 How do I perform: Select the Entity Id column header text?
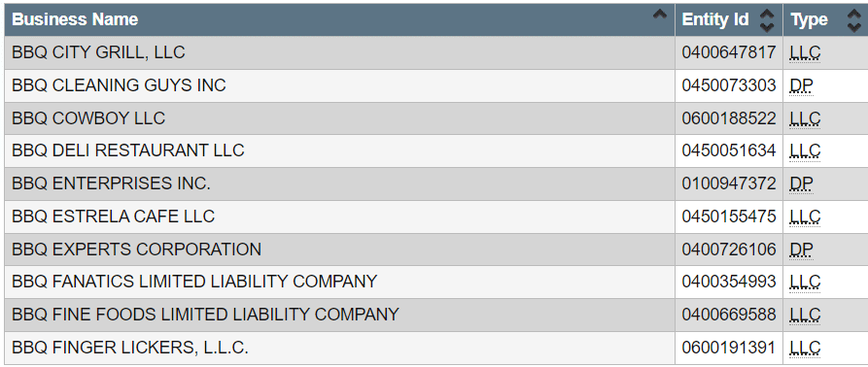[715, 19]
